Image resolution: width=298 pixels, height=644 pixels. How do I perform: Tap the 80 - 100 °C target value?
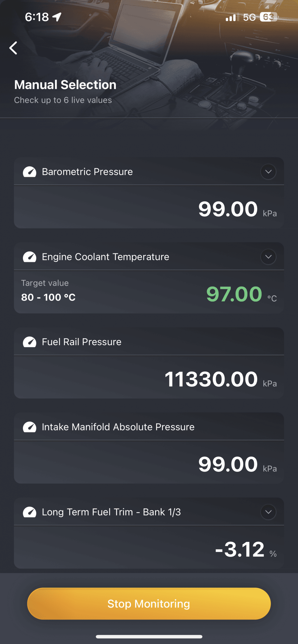48,297
